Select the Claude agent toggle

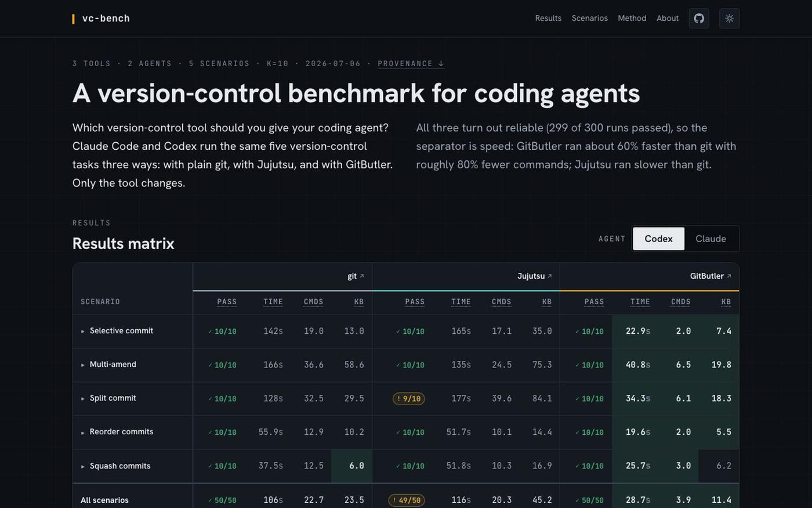[x=710, y=239]
